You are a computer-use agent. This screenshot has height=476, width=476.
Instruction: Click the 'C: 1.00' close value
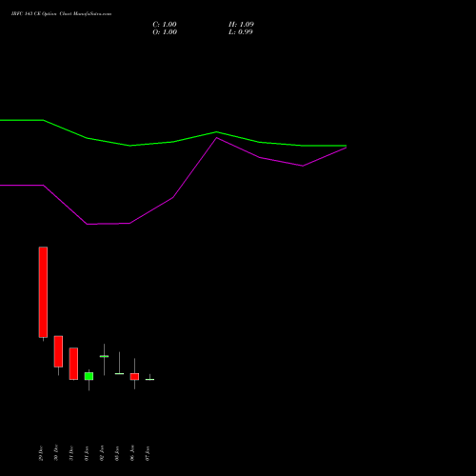click(165, 25)
